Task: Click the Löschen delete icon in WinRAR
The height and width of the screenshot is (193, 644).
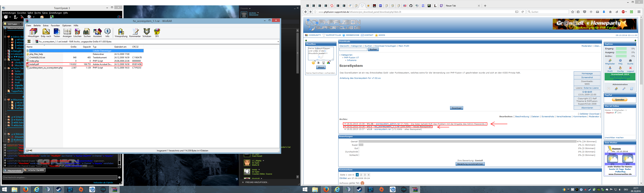Action: 77,33
